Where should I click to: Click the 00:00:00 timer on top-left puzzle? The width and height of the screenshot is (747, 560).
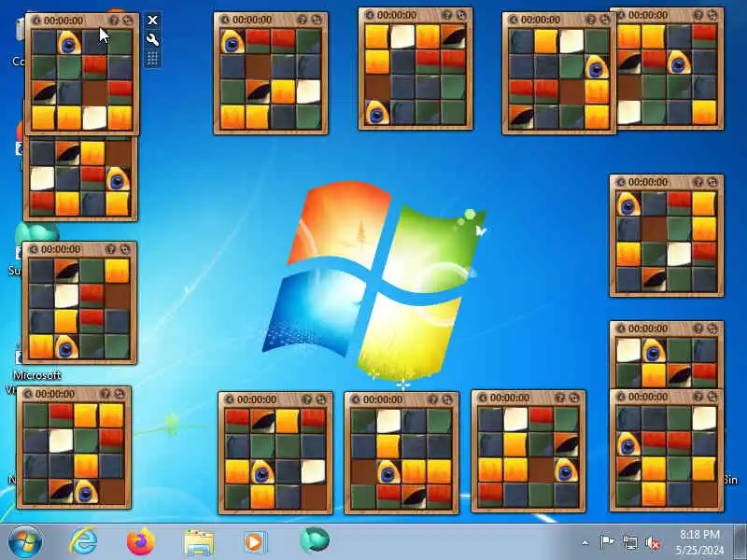(63, 21)
